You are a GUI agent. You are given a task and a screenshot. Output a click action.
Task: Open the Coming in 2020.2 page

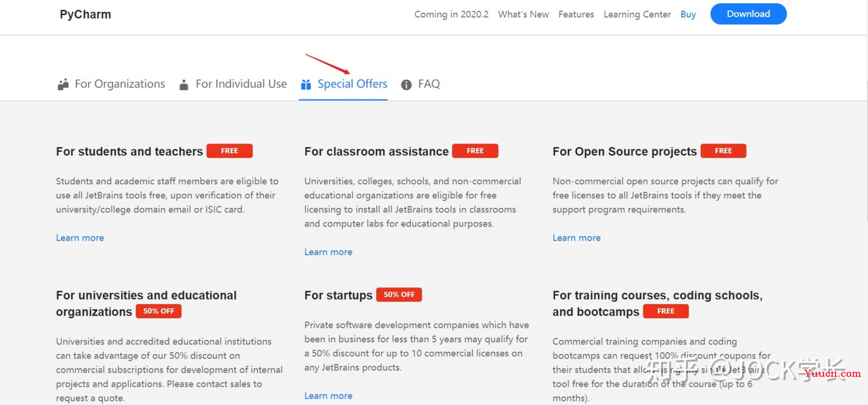[x=451, y=14]
